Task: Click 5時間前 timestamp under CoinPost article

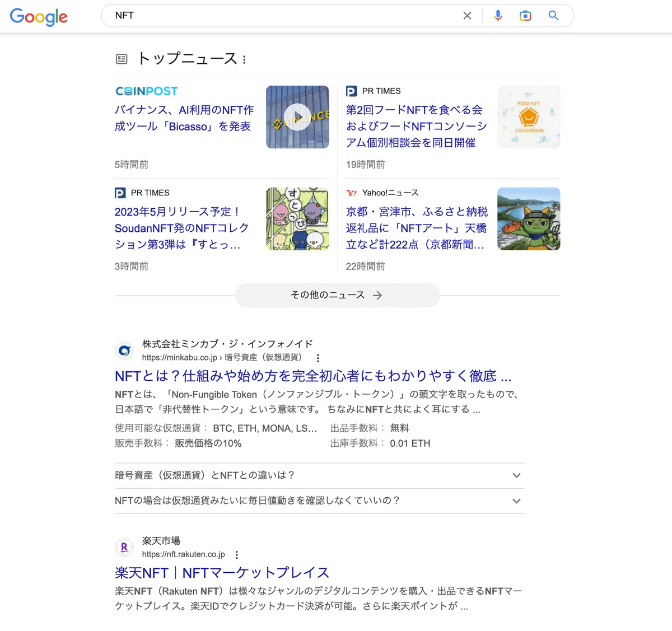Action: 132,164
